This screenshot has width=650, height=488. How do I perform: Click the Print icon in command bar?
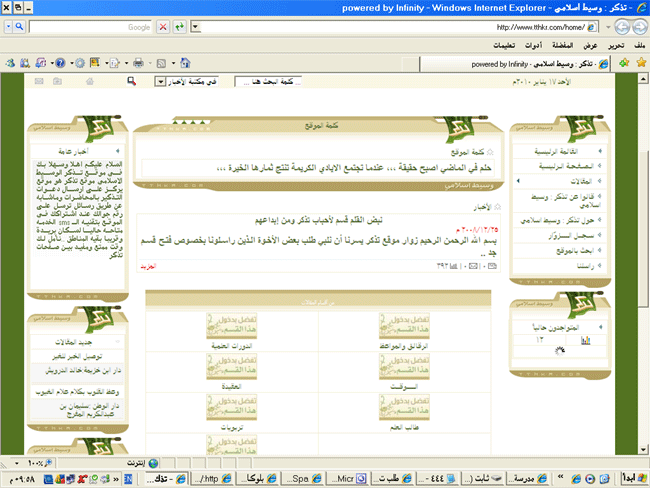[138, 63]
